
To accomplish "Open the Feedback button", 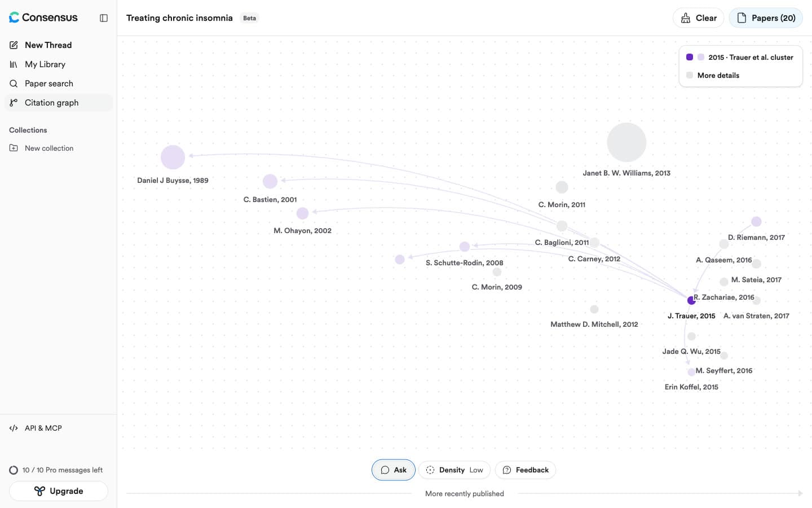I will tap(526, 470).
